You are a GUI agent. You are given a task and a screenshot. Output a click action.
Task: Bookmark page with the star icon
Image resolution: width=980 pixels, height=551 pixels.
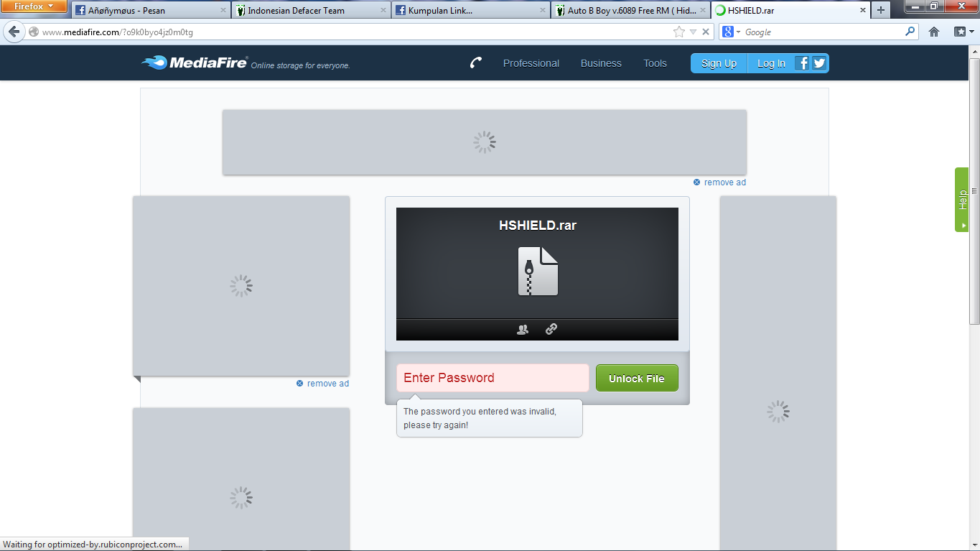(x=678, y=32)
